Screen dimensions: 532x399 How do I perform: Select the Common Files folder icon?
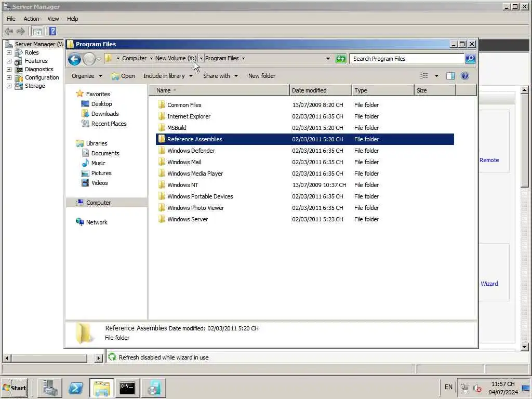162,104
